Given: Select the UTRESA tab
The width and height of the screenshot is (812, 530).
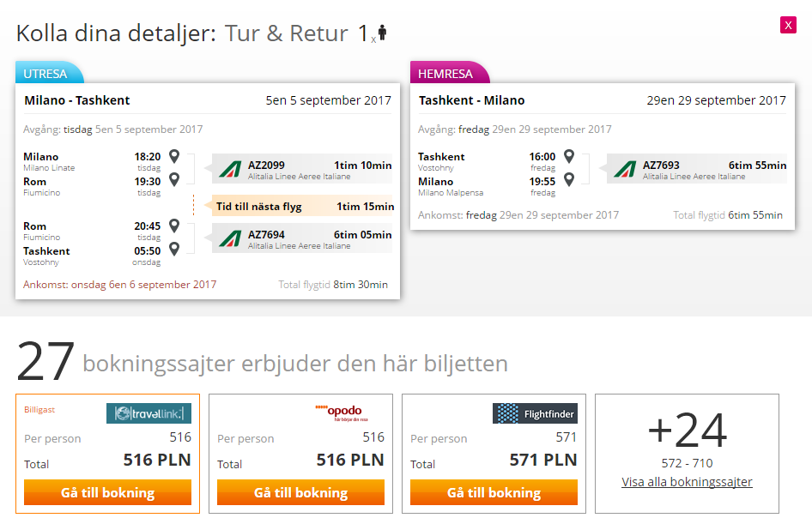Looking at the screenshot, I should tap(48, 73).
